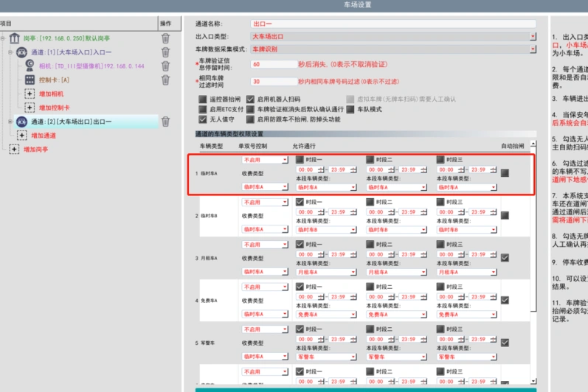Viewport: 588px width, 392px height.
Task: Click the 增加岗亭 link
Action: tap(36, 149)
